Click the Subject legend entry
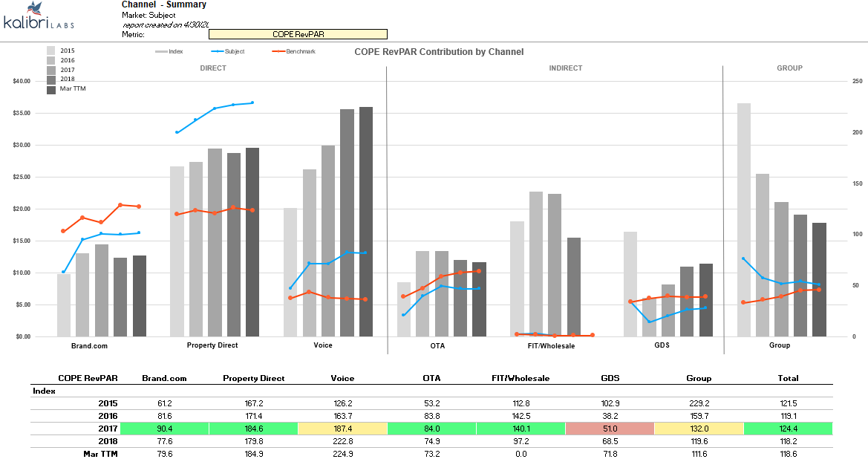Image resolution: width=868 pixels, height=459 pixels. [x=228, y=51]
